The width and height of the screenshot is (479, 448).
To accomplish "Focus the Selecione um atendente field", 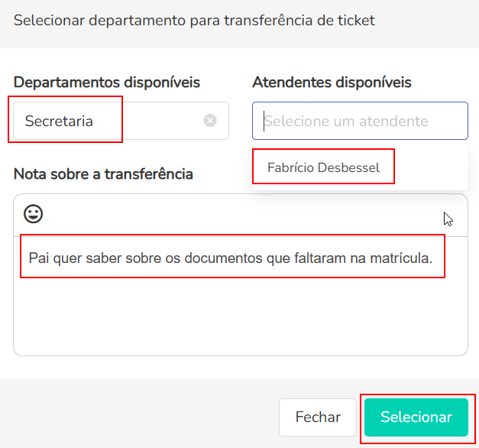I will [x=359, y=121].
